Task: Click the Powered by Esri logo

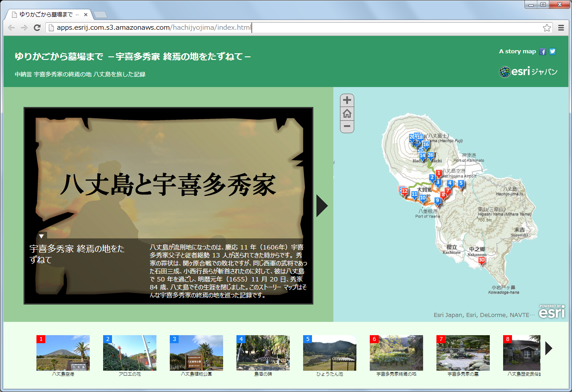Action: click(x=552, y=311)
